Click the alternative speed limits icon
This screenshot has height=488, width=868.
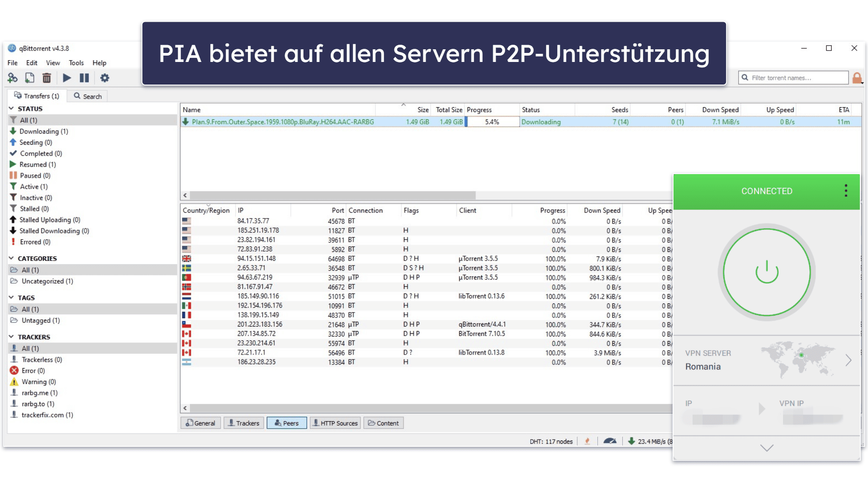610,441
